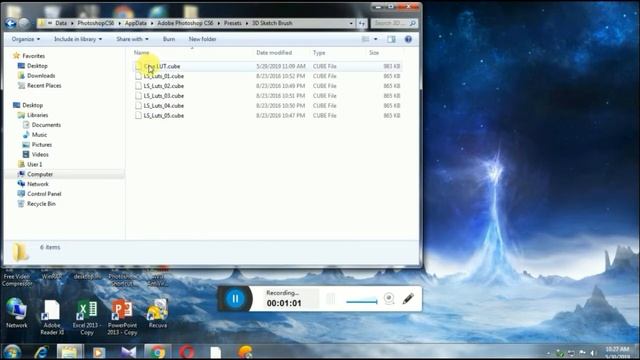Click the Visual Studio taskbar icon
Viewport: 640px width, 360px height.
pyautogui.click(x=128, y=352)
